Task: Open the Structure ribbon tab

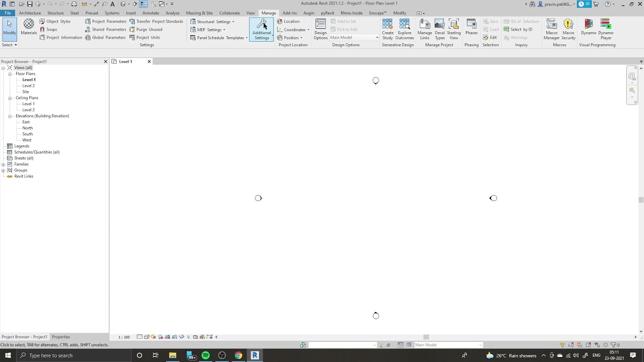Action: 55,13
